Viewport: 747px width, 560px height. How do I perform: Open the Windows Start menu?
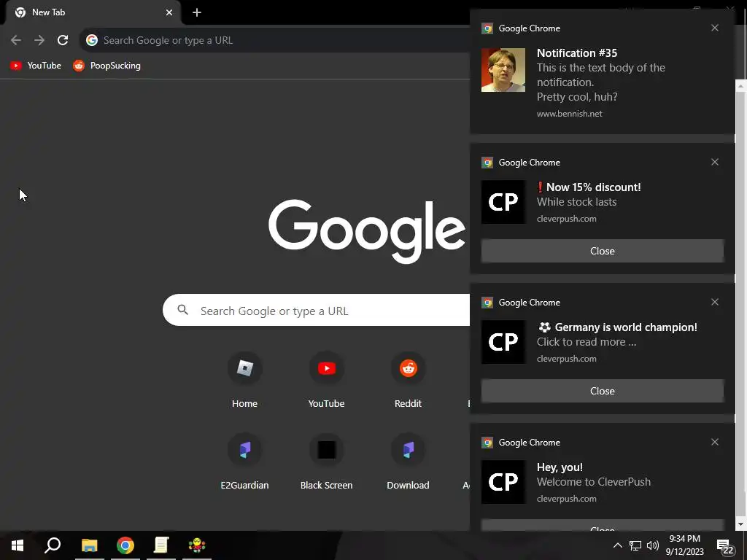click(x=18, y=545)
